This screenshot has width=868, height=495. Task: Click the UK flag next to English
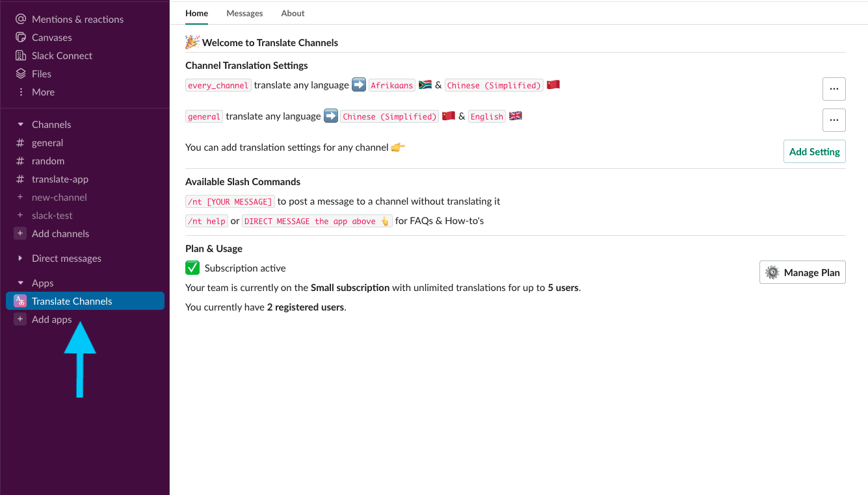(x=516, y=116)
